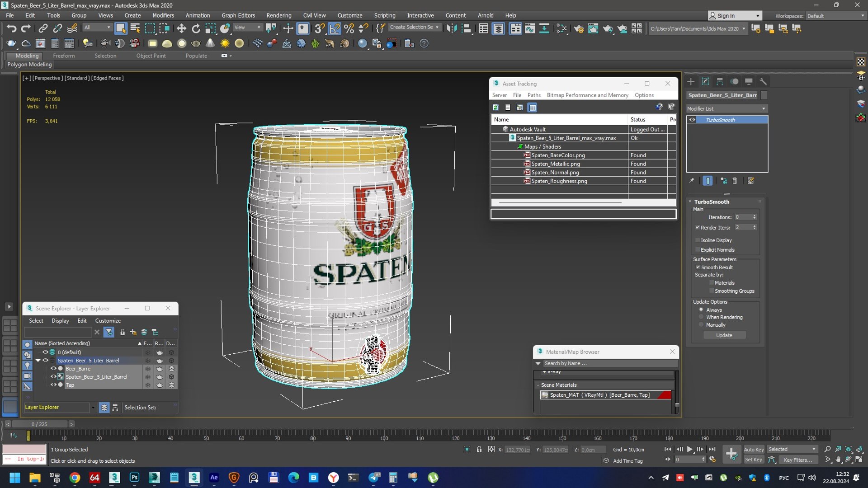Screen dimensions: 868x488
Task: Go to the start frame
Action: click(668, 450)
